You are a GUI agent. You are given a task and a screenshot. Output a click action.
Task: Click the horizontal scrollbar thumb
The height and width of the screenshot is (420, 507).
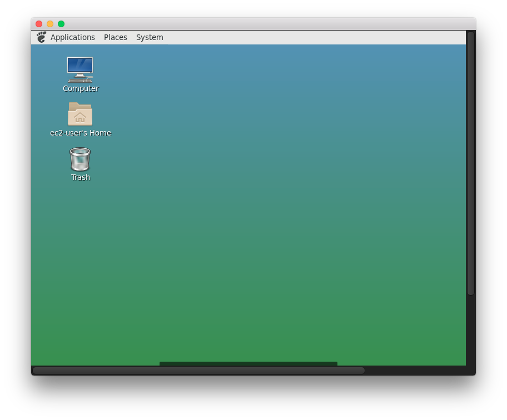click(x=198, y=371)
